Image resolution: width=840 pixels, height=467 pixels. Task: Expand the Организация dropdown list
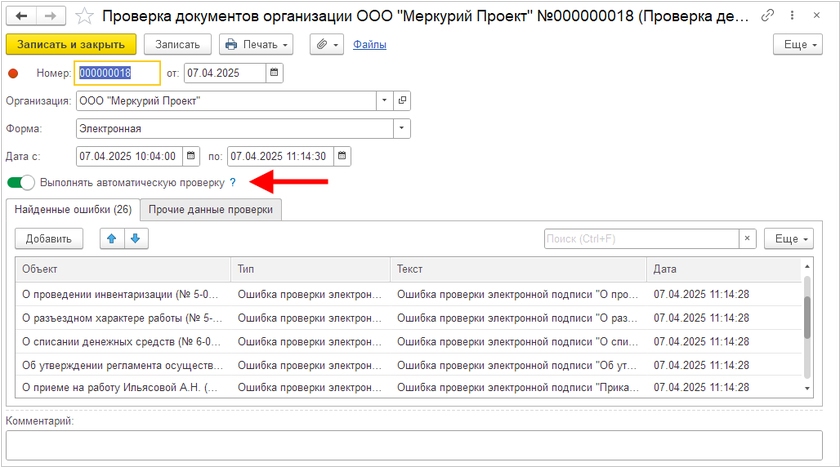(384, 101)
